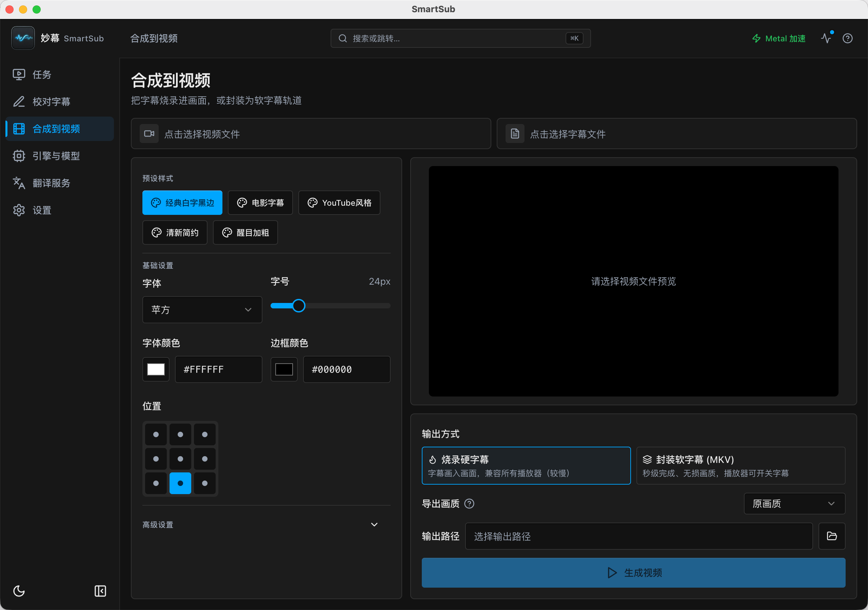The image size is (868, 610).
Task: Click the 生成视频 button
Action: [x=634, y=573]
